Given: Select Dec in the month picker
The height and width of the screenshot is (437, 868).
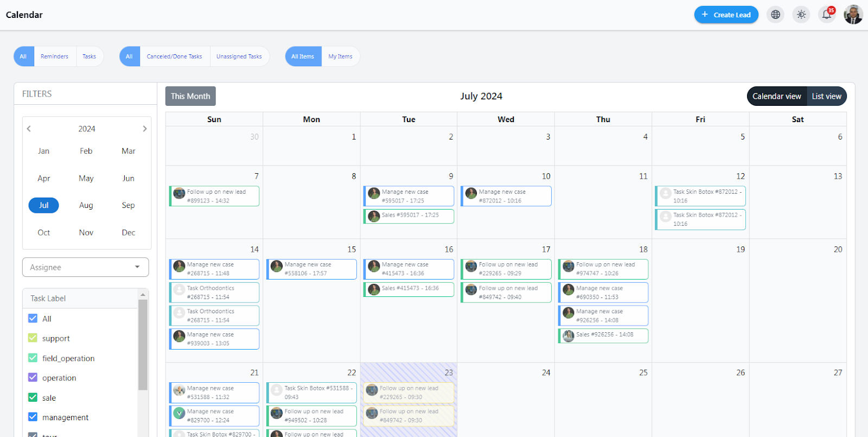Looking at the screenshot, I should click(x=129, y=232).
